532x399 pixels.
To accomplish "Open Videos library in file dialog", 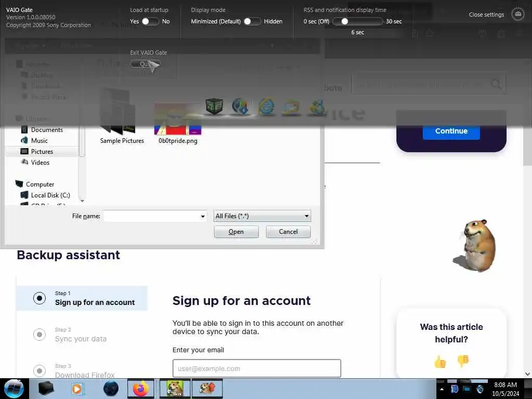I will click(x=40, y=162).
